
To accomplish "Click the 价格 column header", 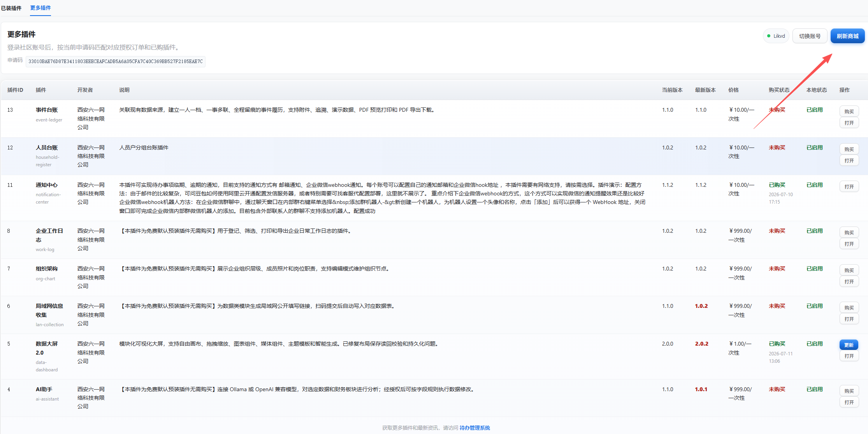I will (733, 90).
